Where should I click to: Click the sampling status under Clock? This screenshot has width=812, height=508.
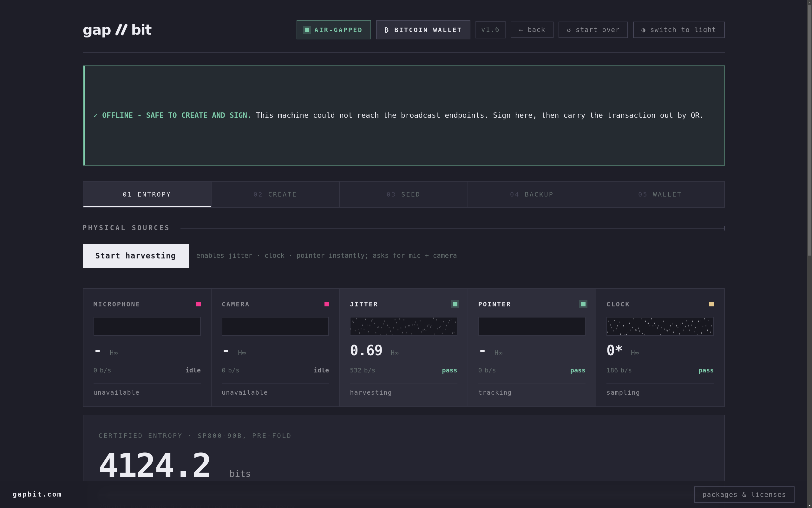point(623,392)
